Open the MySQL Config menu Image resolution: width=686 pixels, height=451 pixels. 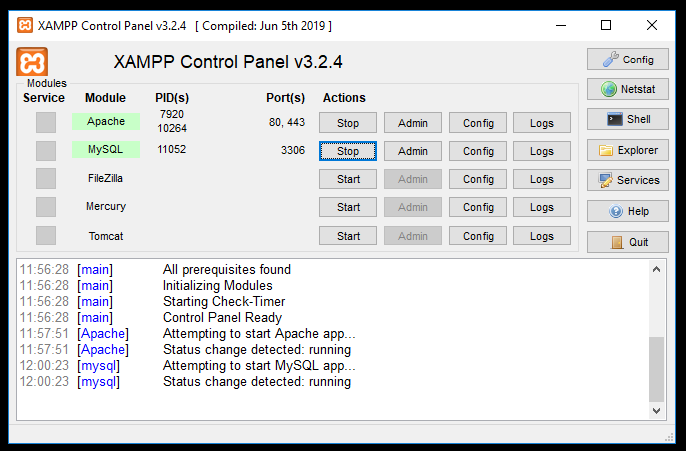click(478, 151)
